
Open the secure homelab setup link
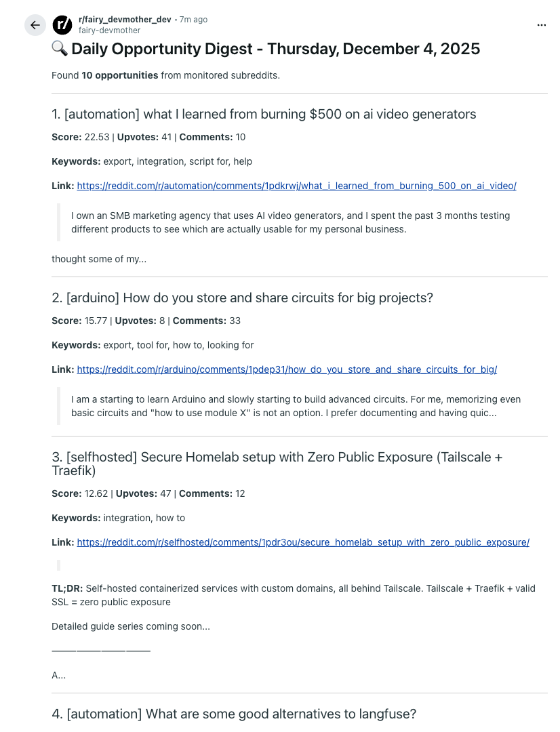(302, 542)
